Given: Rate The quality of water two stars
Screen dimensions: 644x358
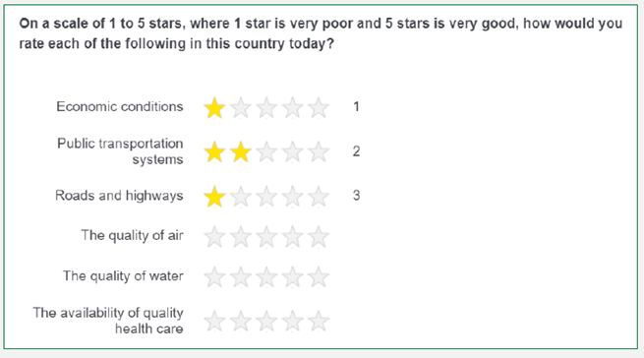Looking at the screenshot, I should point(241,277).
